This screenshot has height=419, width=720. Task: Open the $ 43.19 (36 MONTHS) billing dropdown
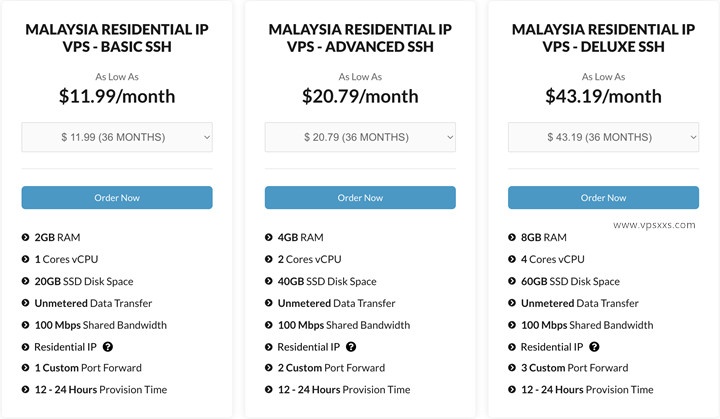[x=603, y=137]
